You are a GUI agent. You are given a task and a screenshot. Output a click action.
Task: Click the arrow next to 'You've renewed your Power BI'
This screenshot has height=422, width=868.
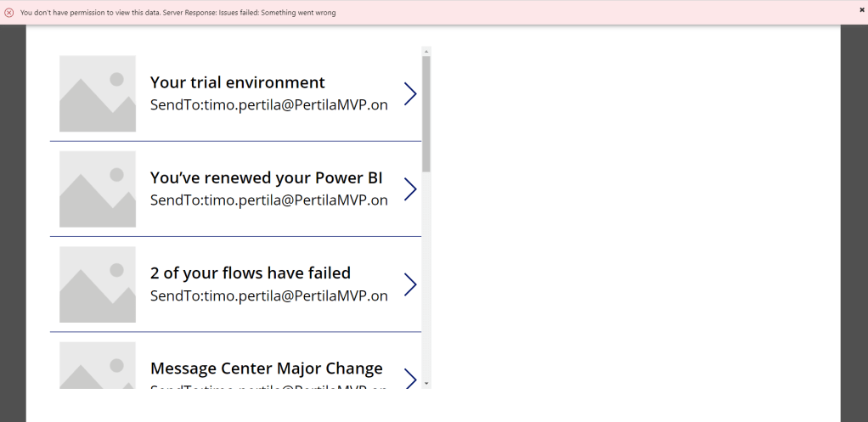tap(410, 188)
